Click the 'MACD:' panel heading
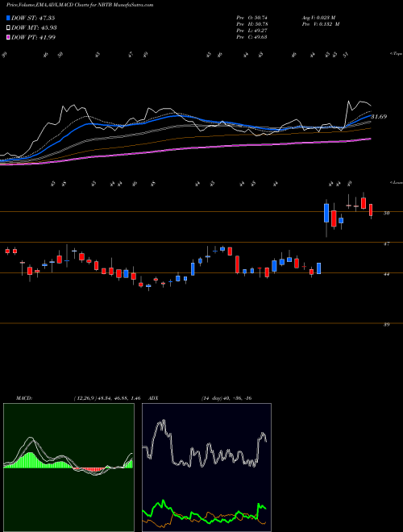 click(23, 398)
